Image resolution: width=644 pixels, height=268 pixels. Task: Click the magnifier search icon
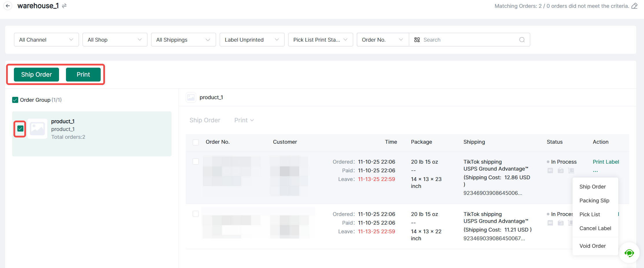pyautogui.click(x=522, y=40)
